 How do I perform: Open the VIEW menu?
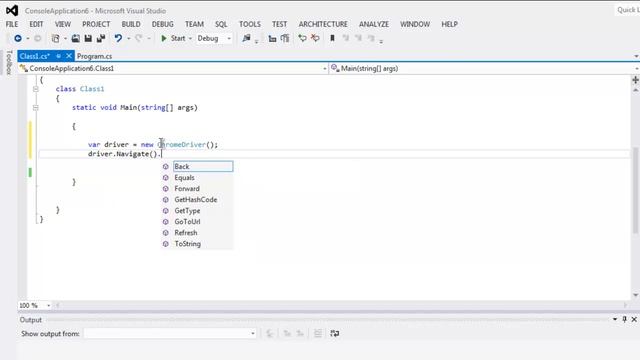(63, 24)
